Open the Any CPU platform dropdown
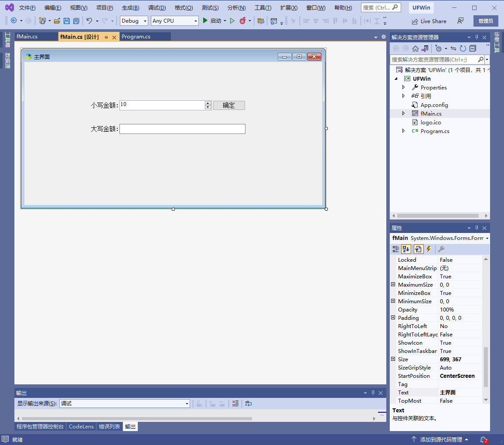504x445 pixels. 174,21
